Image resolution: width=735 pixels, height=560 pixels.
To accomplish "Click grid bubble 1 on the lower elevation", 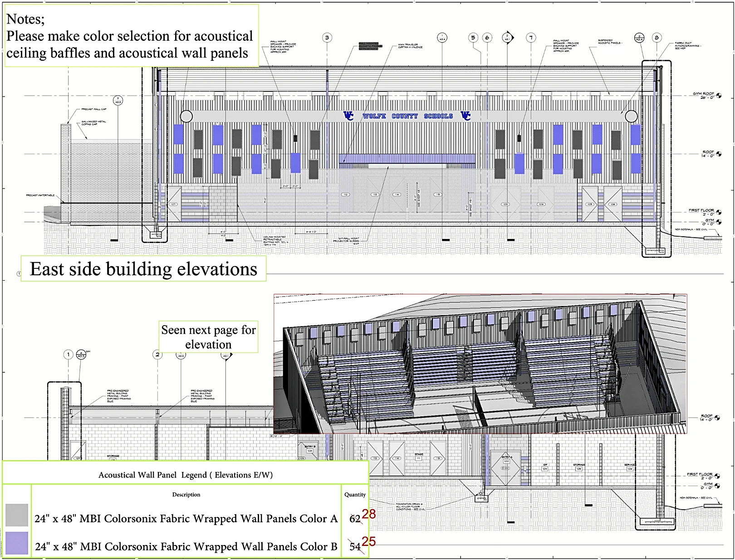I will pyautogui.click(x=68, y=355).
